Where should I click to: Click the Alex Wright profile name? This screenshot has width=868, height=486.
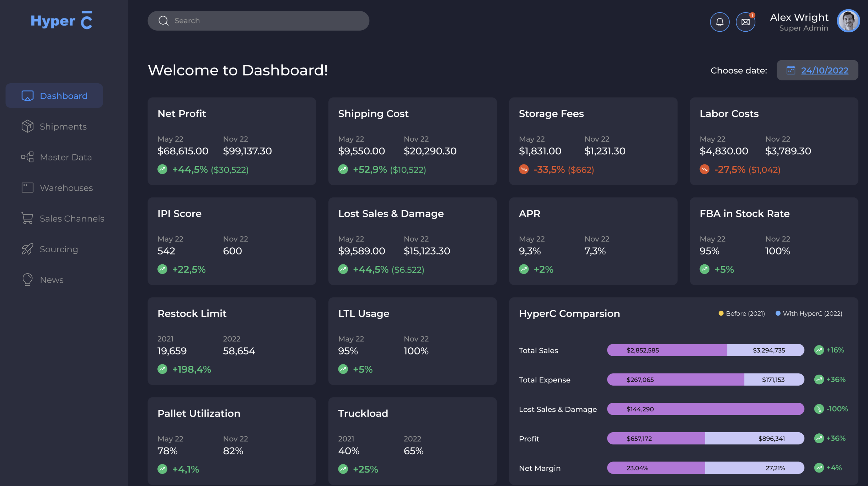pyautogui.click(x=799, y=17)
